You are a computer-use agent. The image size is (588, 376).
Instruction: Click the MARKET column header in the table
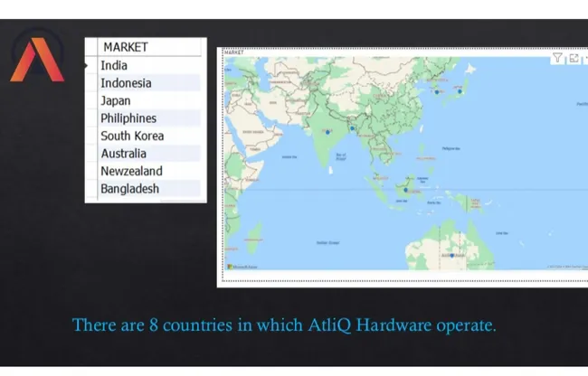point(149,47)
